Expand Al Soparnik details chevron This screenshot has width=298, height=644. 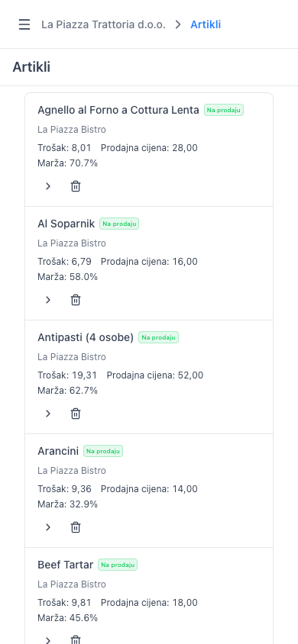(x=48, y=300)
